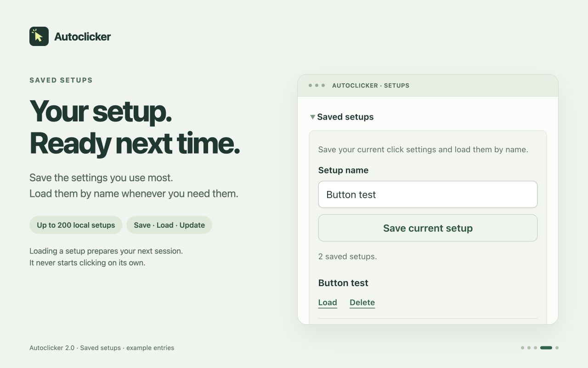The image size is (588, 368).
Task: Select the active fourth slide indicator
Action: coord(546,348)
